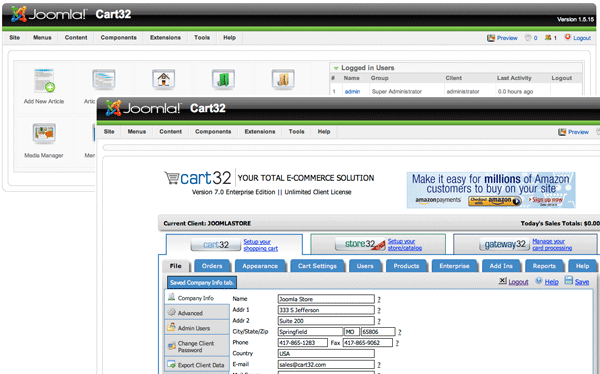The image size is (600, 374).
Task: Click the orange Category Manager icon
Action: pos(283,79)
